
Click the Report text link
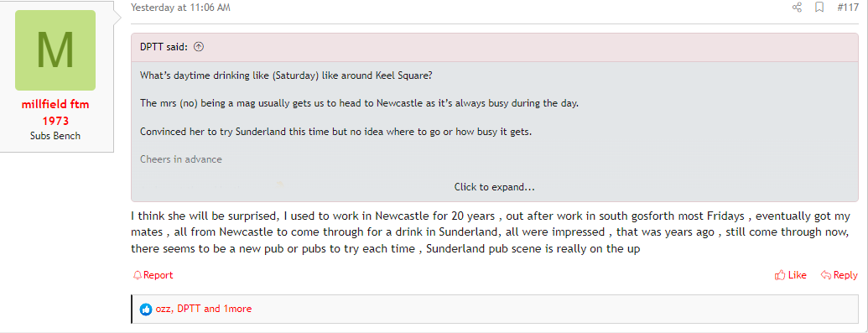pos(159,275)
